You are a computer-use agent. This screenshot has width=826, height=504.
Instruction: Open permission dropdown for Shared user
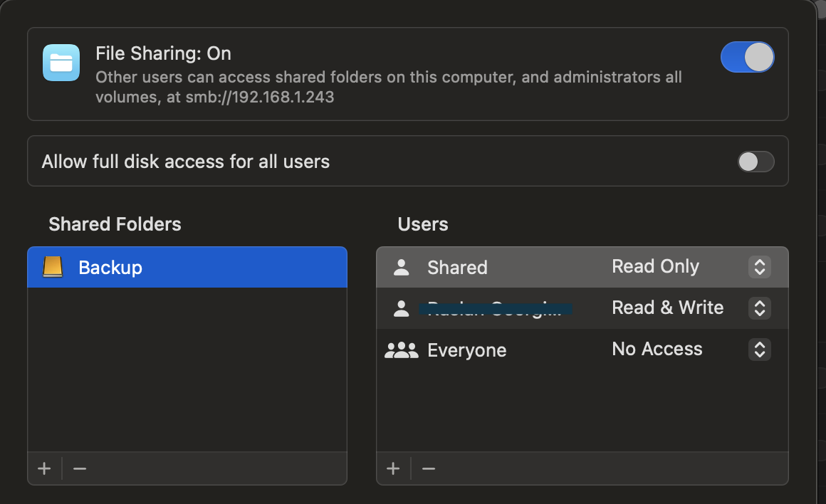click(x=760, y=267)
